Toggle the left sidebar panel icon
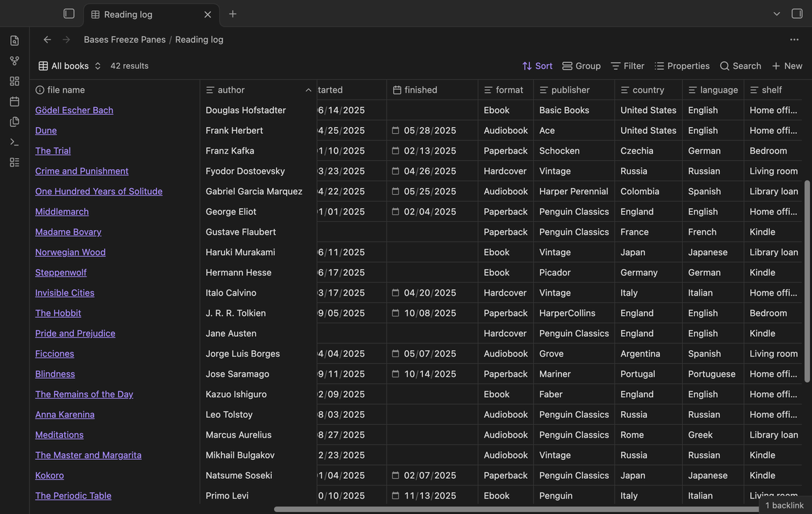Image resolution: width=812 pixels, height=514 pixels. (69, 14)
